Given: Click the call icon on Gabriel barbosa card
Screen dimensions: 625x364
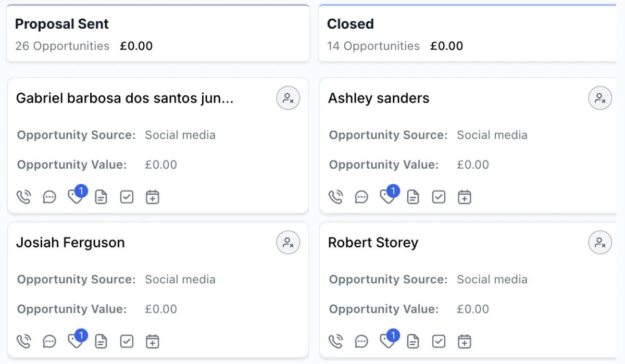Looking at the screenshot, I should click(x=24, y=197).
